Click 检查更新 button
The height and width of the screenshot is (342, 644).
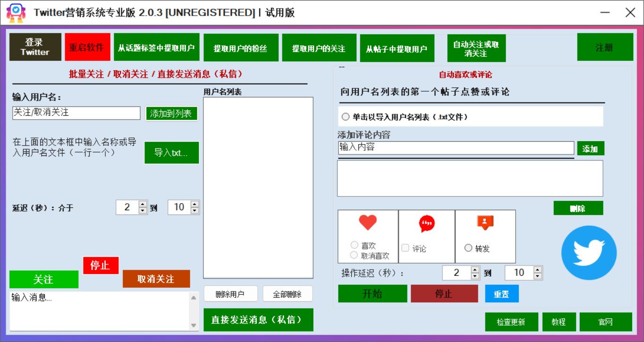coord(512,322)
